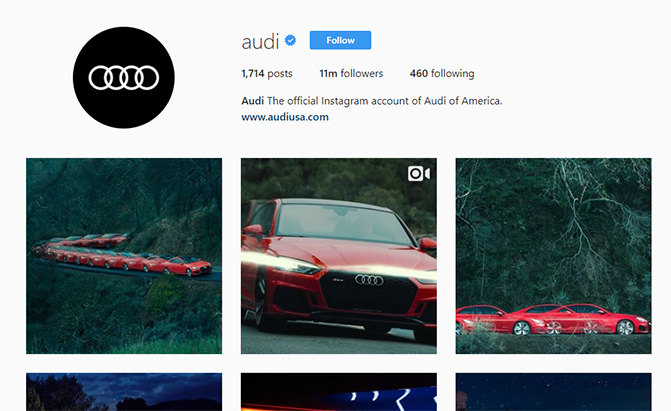The image size is (671, 411).
Task: Click the Audi logo on the red car's grille
Action: point(369,280)
